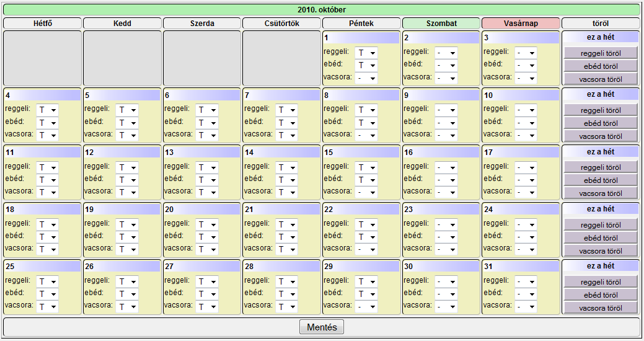This screenshot has width=644, height=341.
Task: Open the vacsora dropdown for October 15
Action: (x=366, y=192)
